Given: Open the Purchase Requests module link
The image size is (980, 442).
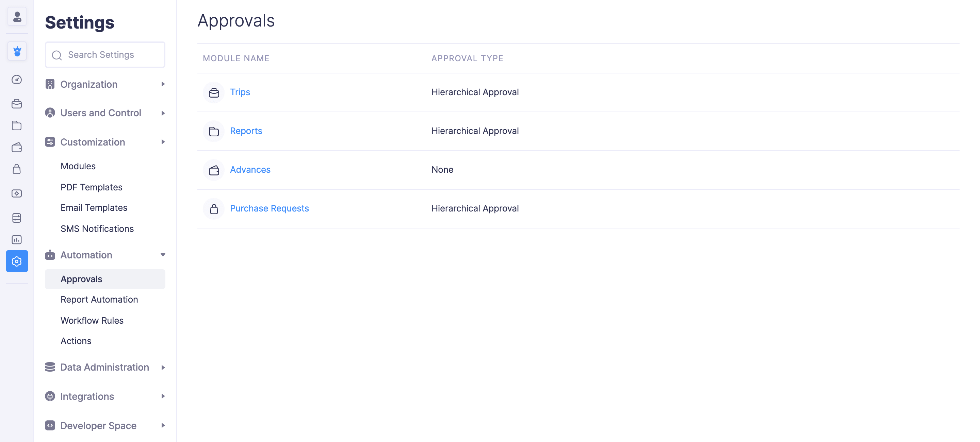Looking at the screenshot, I should (269, 208).
